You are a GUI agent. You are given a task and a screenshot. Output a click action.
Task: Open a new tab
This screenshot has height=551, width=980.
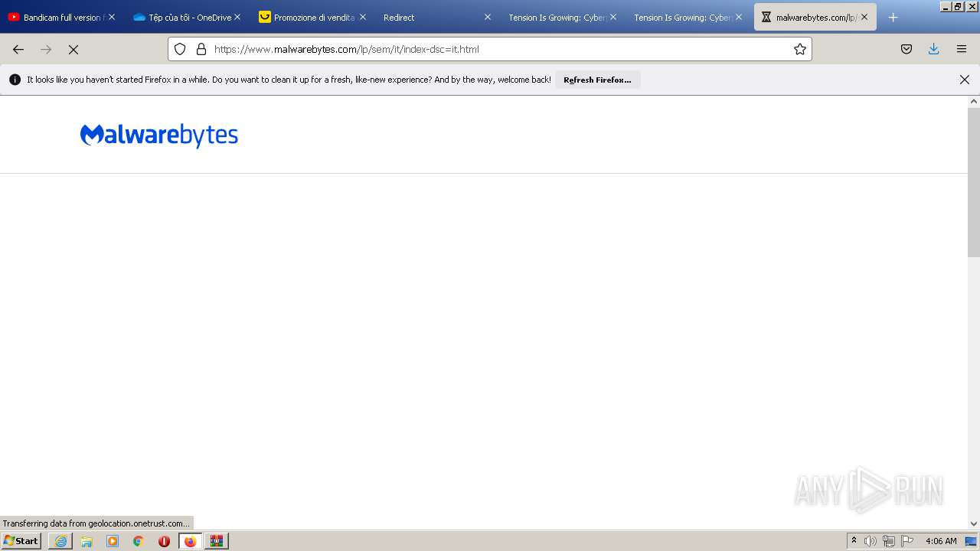click(x=893, y=17)
